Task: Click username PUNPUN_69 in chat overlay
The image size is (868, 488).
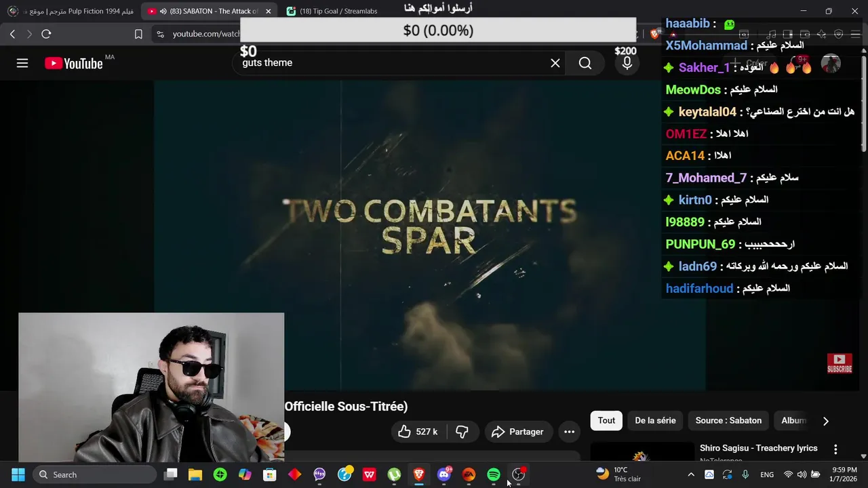Action: [x=701, y=244]
